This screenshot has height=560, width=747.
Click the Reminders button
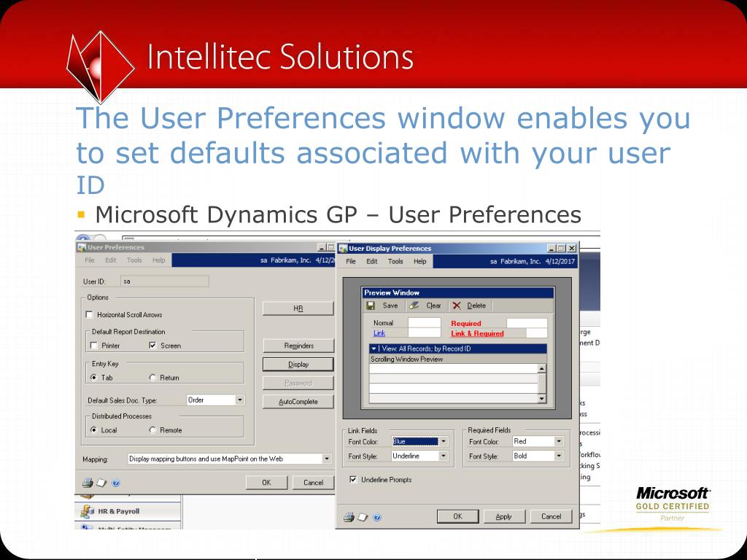298,346
